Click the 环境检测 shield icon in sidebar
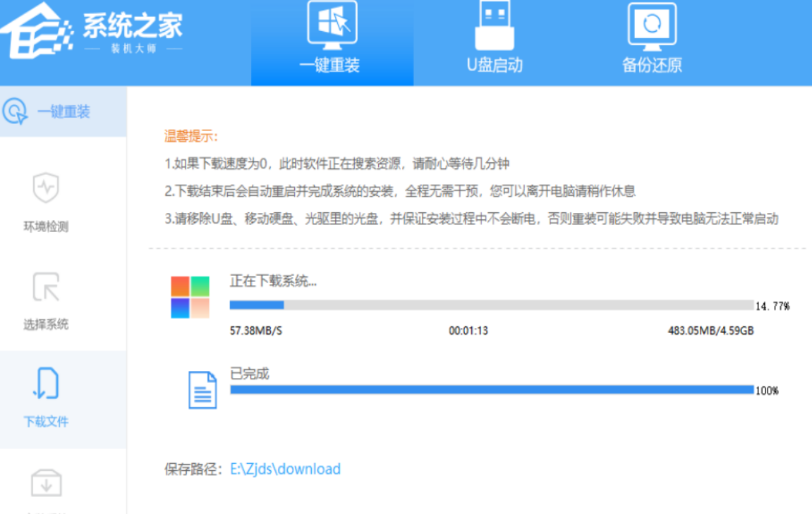The image size is (812, 514). click(46, 189)
